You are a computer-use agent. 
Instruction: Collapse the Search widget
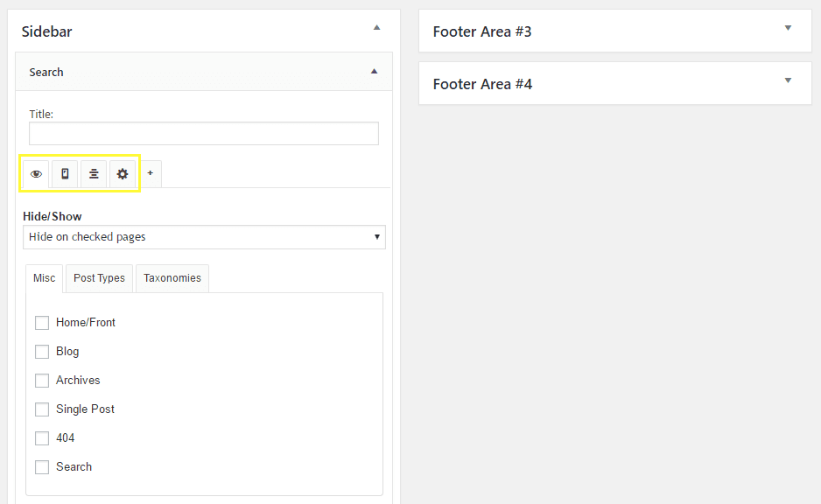[375, 72]
